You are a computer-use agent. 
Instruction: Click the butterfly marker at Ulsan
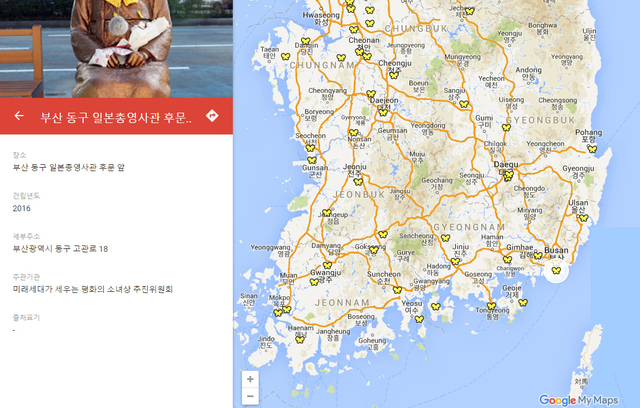[x=584, y=218]
